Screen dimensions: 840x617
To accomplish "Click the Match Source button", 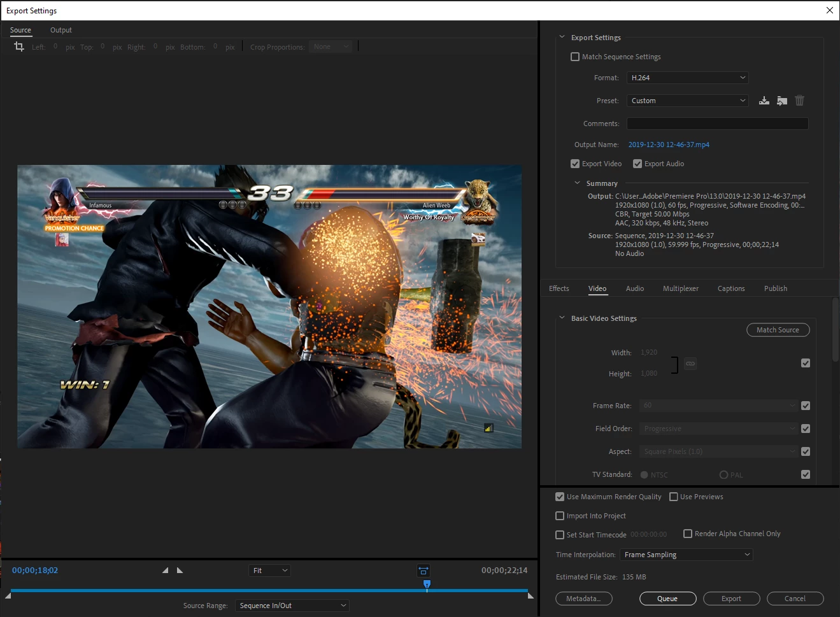I will (778, 330).
